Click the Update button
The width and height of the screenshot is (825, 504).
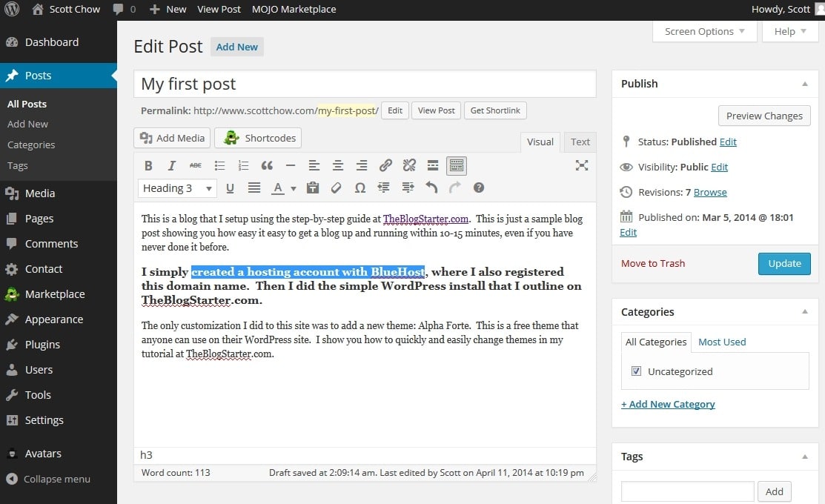(x=784, y=263)
